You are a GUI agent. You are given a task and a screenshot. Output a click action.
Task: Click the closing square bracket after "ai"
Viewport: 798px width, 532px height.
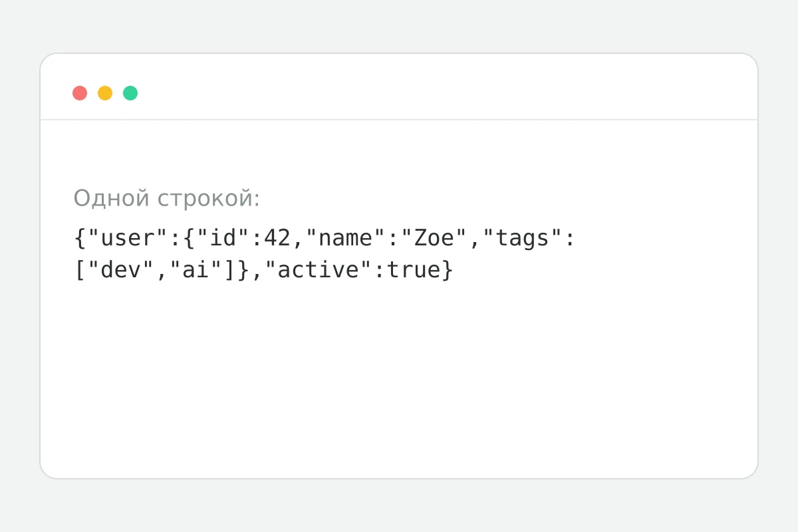pyautogui.click(x=230, y=270)
